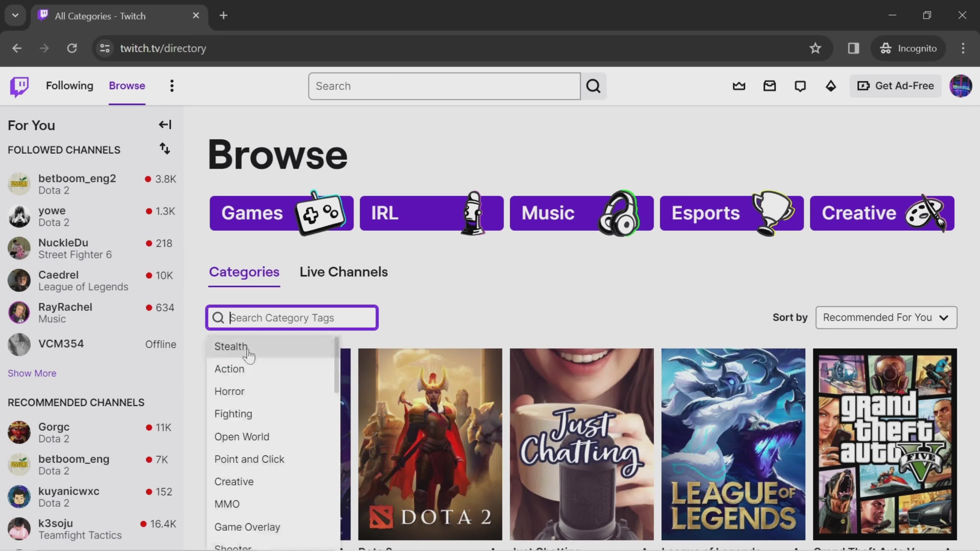
Task: Select the Stealth category tag
Action: [x=231, y=346]
